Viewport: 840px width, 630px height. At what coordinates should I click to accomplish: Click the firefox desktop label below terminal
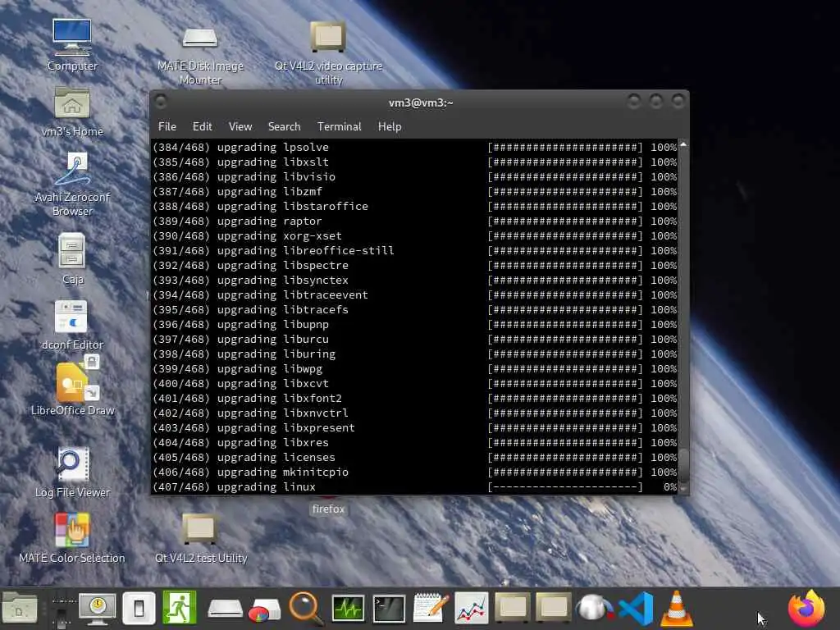tap(328, 509)
